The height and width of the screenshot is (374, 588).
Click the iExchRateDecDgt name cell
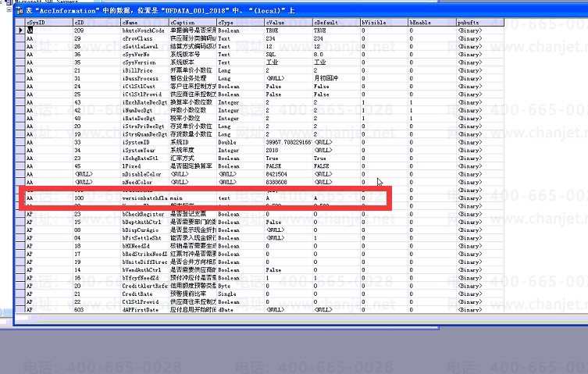tap(145, 102)
